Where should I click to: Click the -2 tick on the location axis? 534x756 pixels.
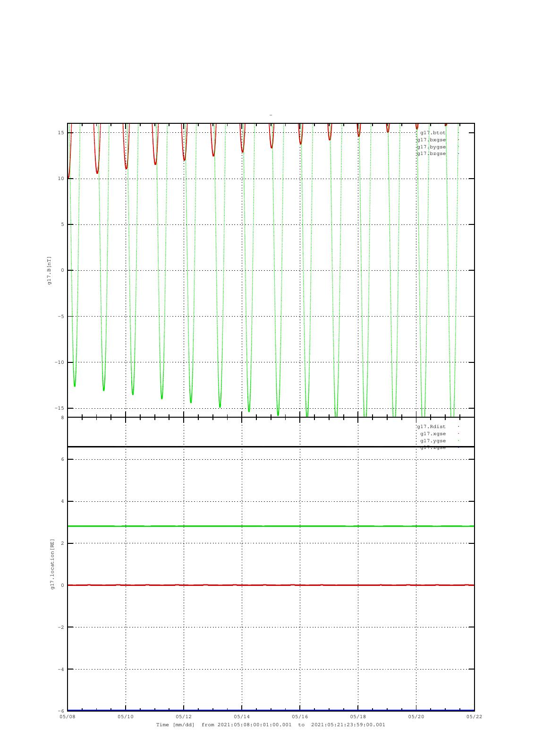click(x=61, y=627)
